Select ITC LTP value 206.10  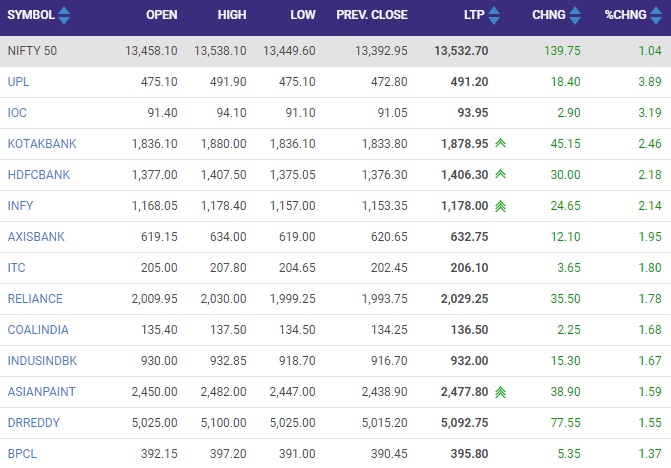coord(469,268)
